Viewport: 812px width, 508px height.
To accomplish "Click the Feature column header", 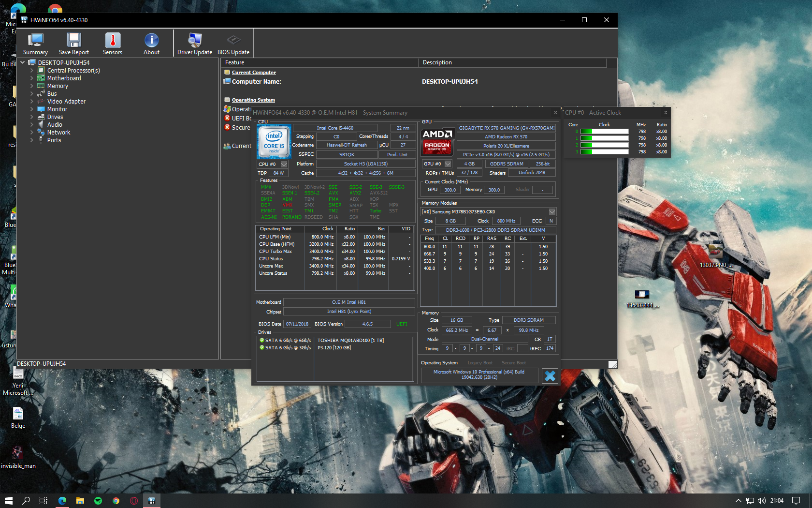I will click(x=319, y=62).
